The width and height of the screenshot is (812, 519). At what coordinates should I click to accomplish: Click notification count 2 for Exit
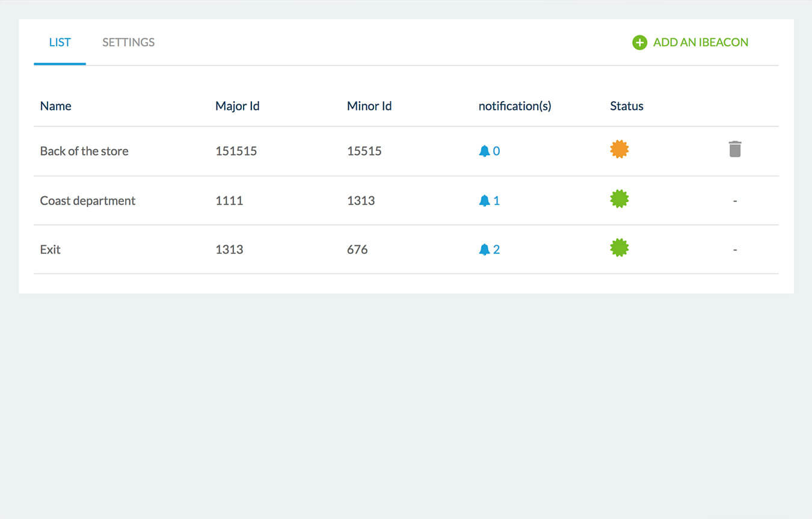coord(496,250)
